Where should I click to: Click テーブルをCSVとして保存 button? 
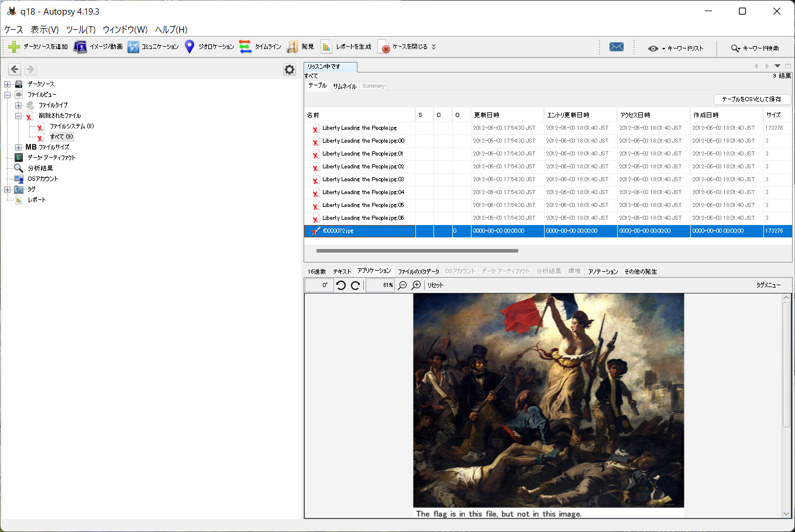pyautogui.click(x=752, y=99)
